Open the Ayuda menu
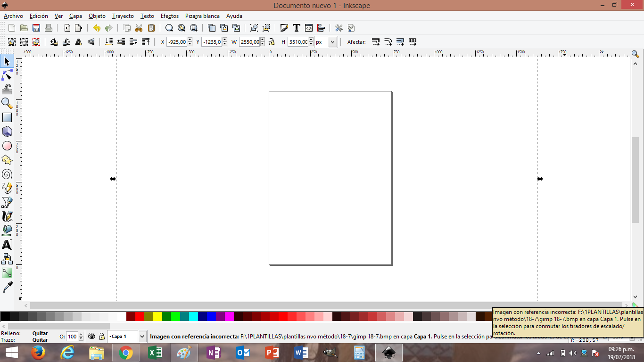644x362 pixels. pos(234,16)
